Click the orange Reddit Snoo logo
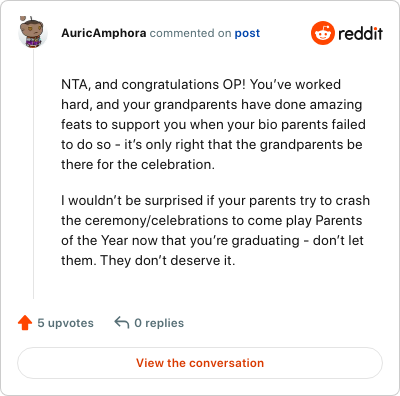The height and width of the screenshot is (396, 400). pos(322,33)
